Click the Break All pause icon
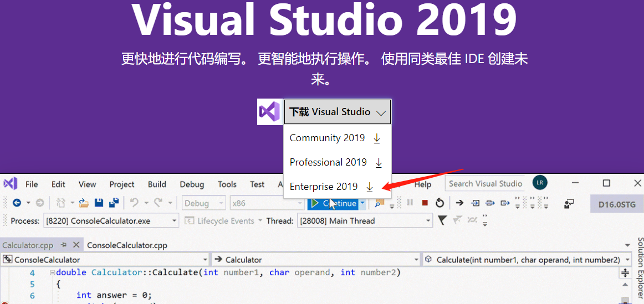Screen dimensions: 644x304 410,203
